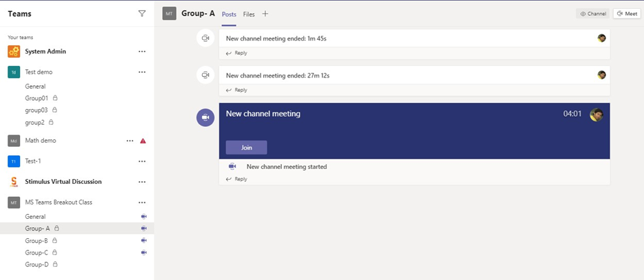Click the profile photo on the 27m 12s post
644x280 pixels.
pyautogui.click(x=601, y=75)
